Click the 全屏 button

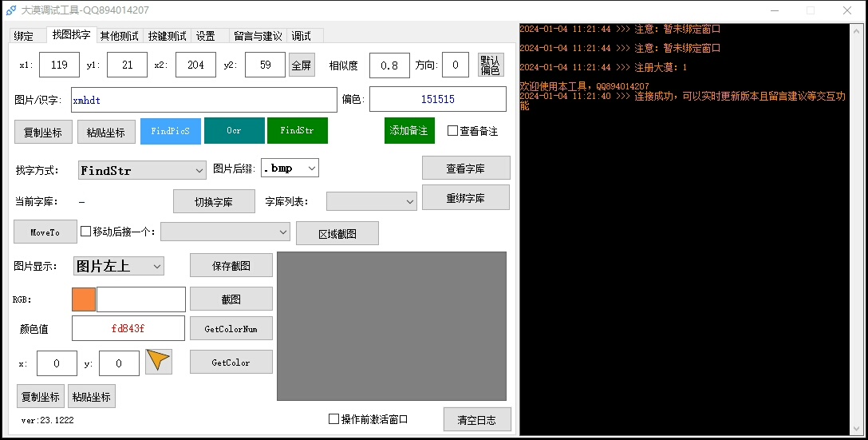(302, 65)
